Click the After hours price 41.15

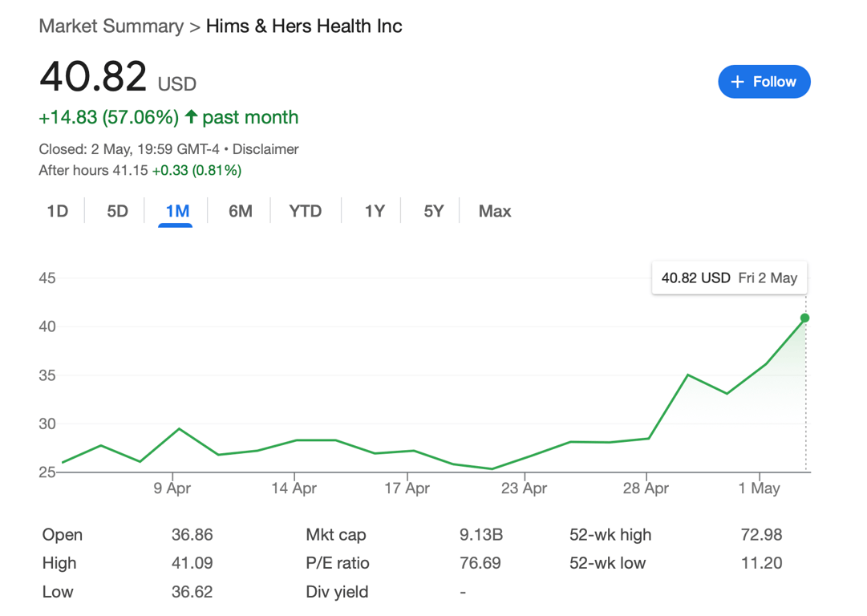pos(129,170)
